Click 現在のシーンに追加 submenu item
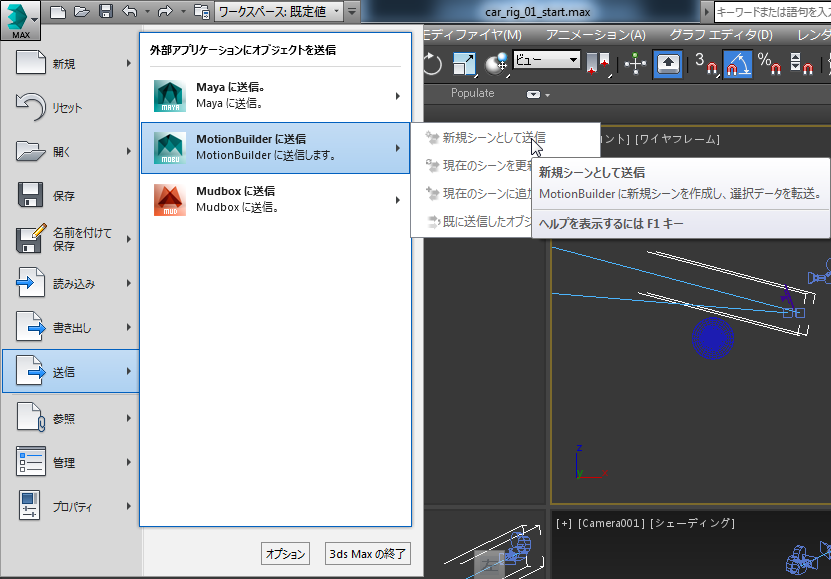831x579 pixels. [x=473, y=194]
